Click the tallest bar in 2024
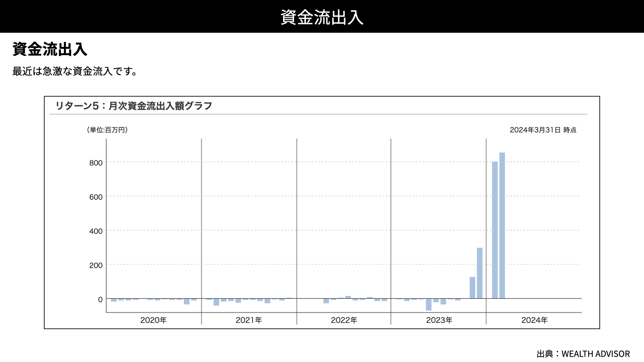 [x=502, y=226]
